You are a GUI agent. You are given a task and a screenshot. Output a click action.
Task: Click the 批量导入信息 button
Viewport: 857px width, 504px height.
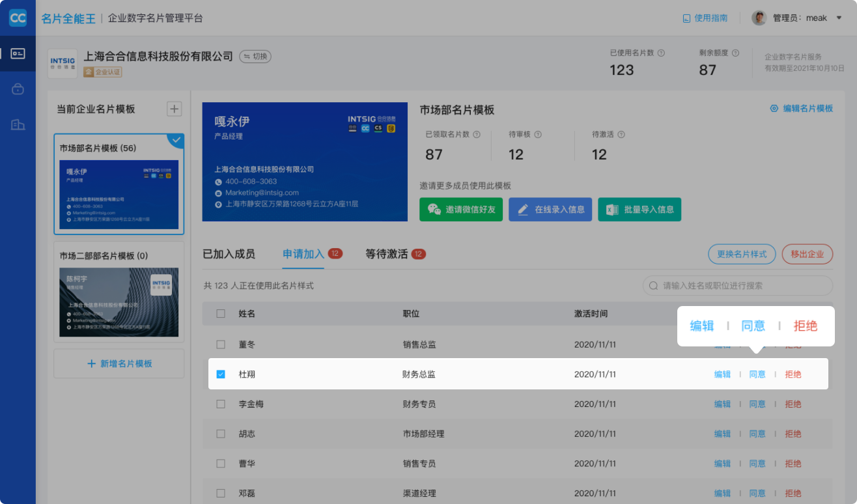click(x=639, y=210)
